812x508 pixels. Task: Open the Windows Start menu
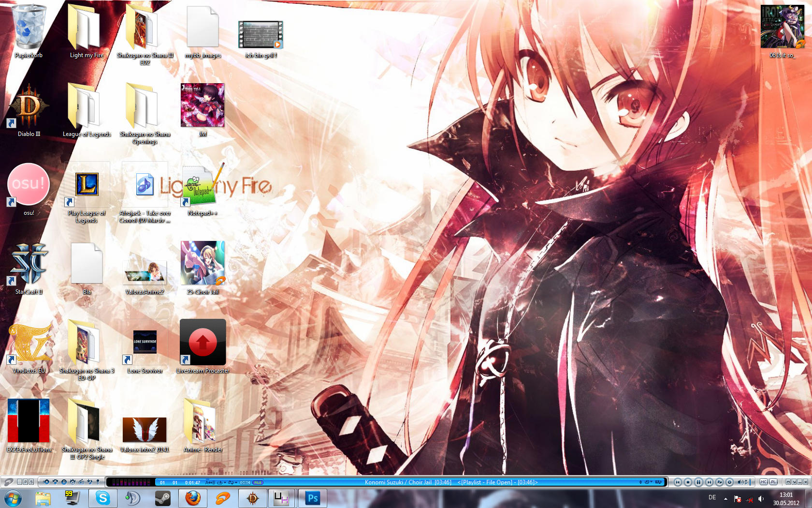coord(13,498)
